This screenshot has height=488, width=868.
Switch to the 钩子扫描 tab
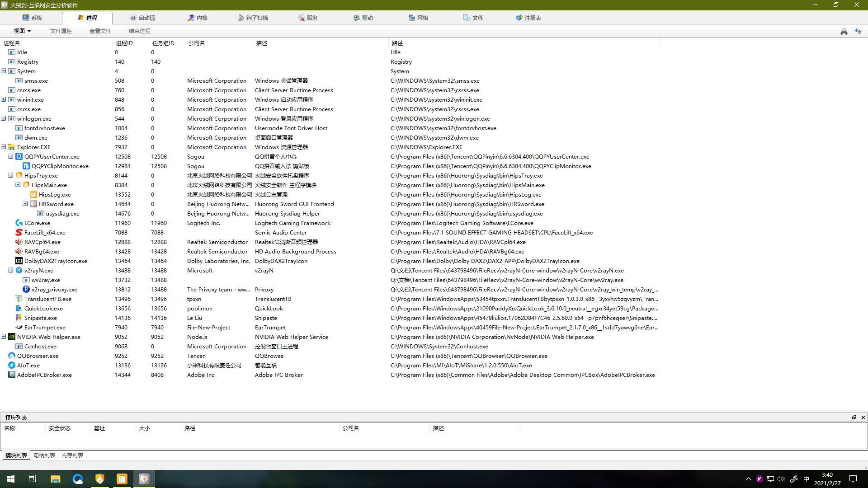click(x=253, y=18)
